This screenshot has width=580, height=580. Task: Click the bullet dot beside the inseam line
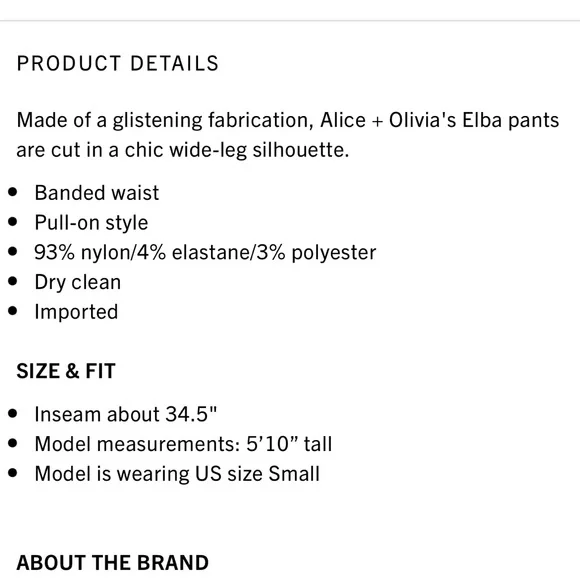[13, 413]
